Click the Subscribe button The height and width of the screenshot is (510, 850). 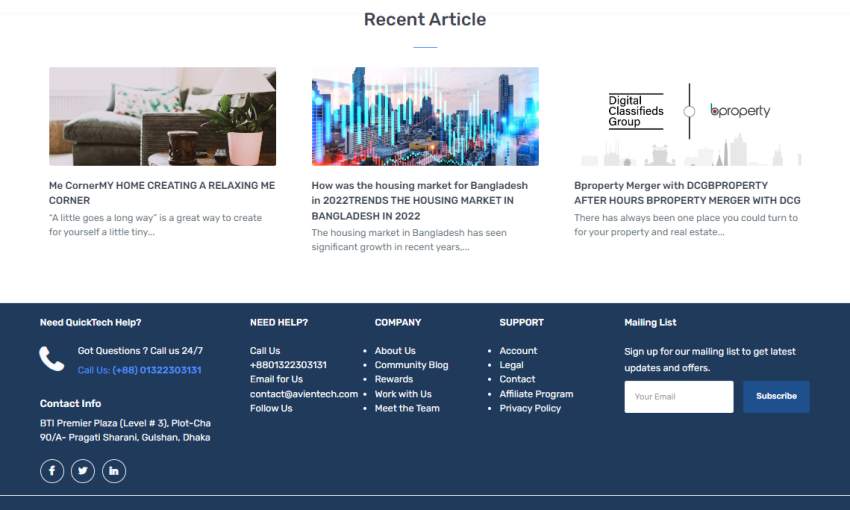(776, 396)
